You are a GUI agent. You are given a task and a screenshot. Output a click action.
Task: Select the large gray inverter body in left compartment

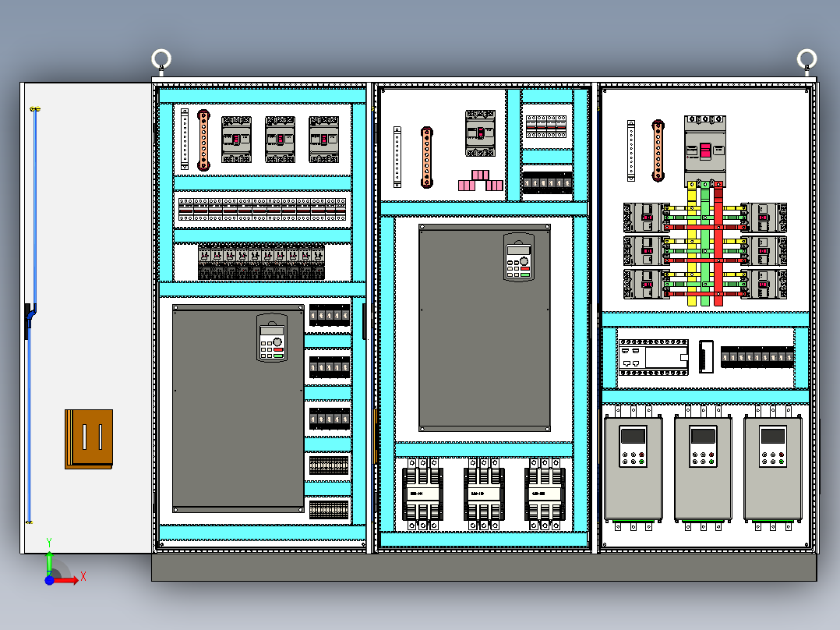pyautogui.click(x=238, y=409)
